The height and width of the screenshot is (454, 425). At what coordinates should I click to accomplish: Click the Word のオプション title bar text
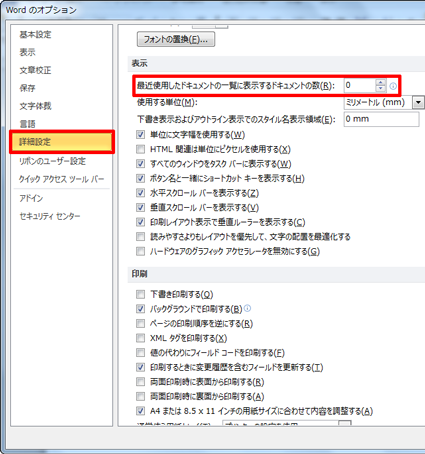point(41,10)
